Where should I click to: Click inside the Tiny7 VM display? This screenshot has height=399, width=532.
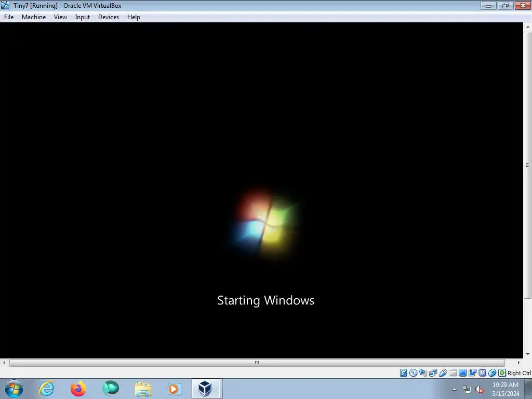point(262,190)
